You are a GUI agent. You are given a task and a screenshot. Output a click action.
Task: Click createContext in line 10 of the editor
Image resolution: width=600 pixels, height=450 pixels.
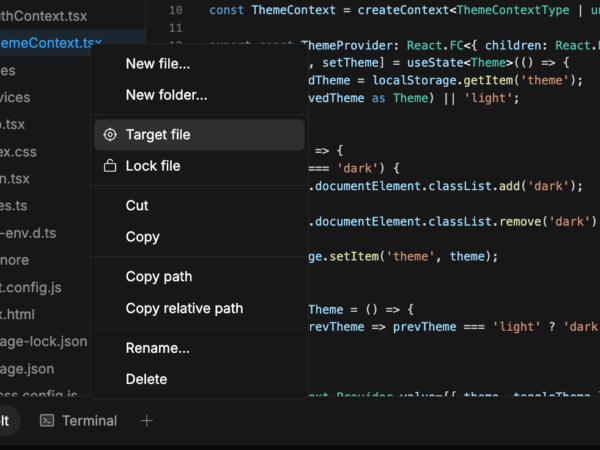(403, 10)
